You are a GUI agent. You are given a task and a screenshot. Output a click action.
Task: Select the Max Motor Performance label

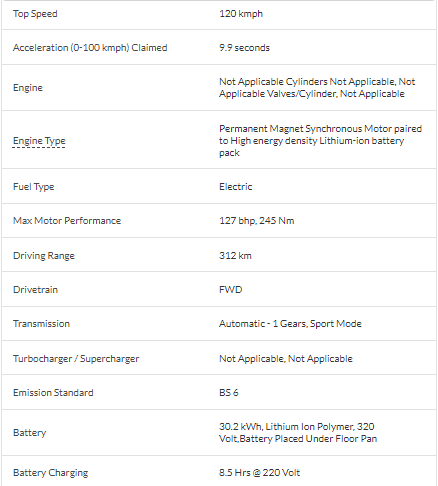point(67,221)
